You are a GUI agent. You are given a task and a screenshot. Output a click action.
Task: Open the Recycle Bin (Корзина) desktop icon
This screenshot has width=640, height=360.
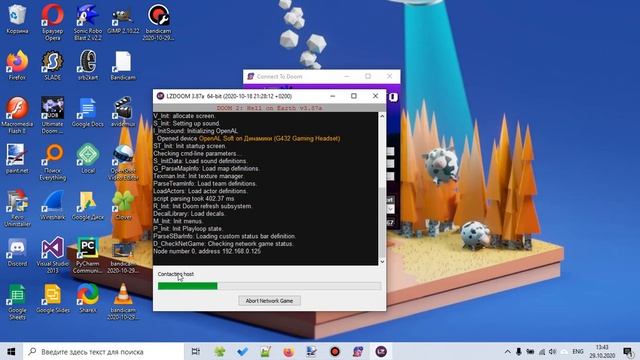pyautogui.click(x=17, y=19)
